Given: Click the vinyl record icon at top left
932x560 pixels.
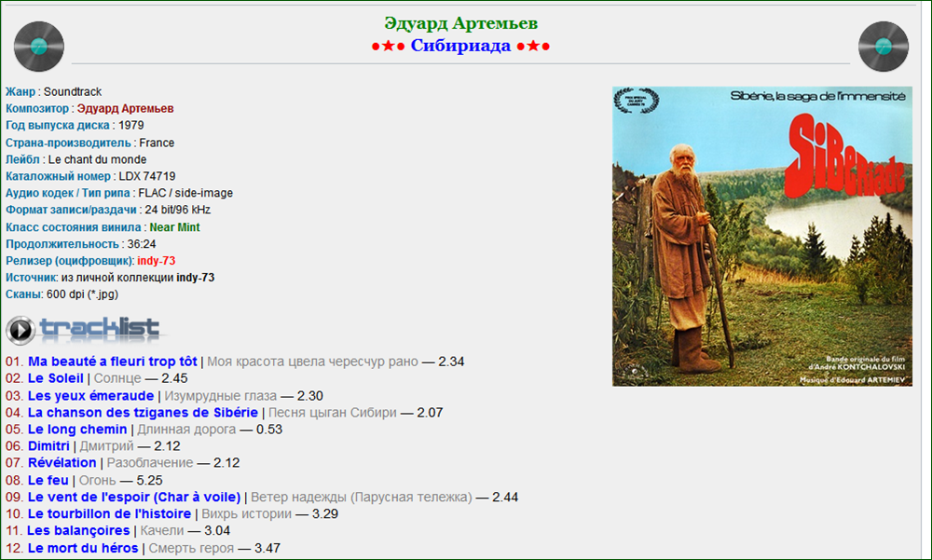Looking at the screenshot, I should (38, 47).
